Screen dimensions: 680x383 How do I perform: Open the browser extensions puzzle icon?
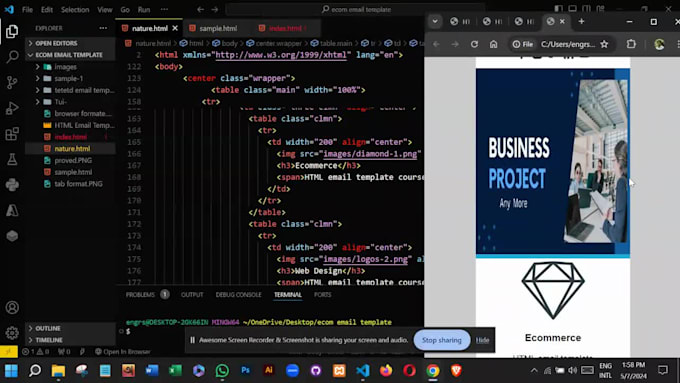[631, 44]
